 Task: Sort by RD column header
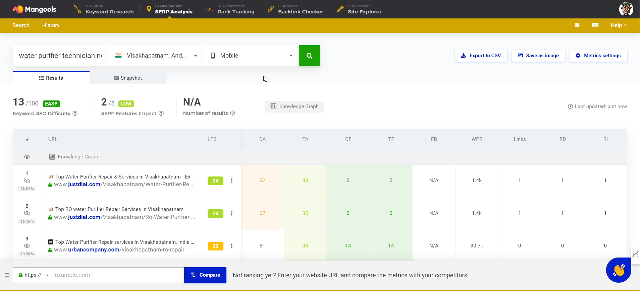562,139
